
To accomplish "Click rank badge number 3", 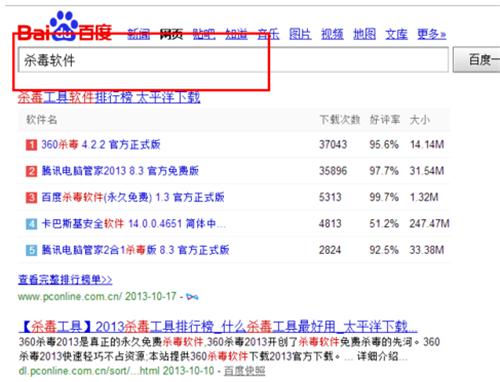I will point(31,197).
